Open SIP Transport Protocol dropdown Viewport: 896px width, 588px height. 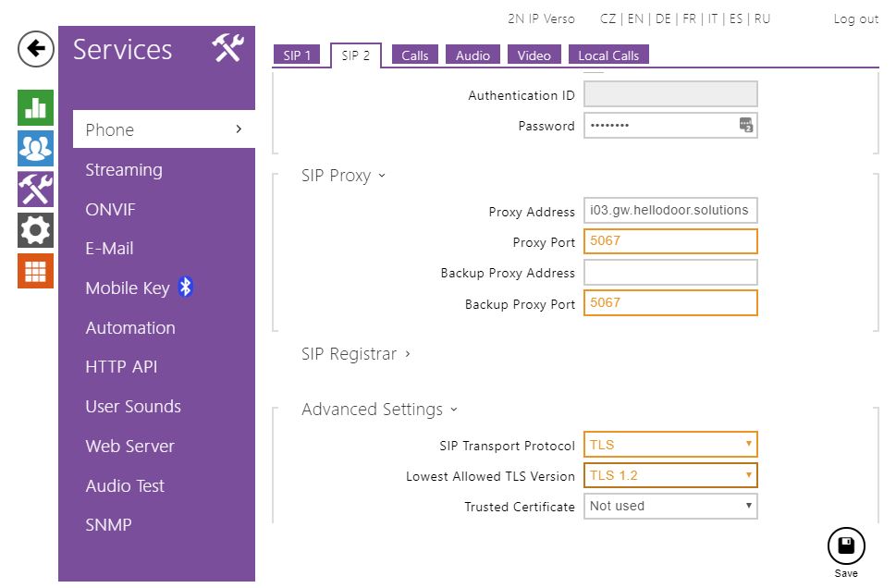(x=669, y=445)
